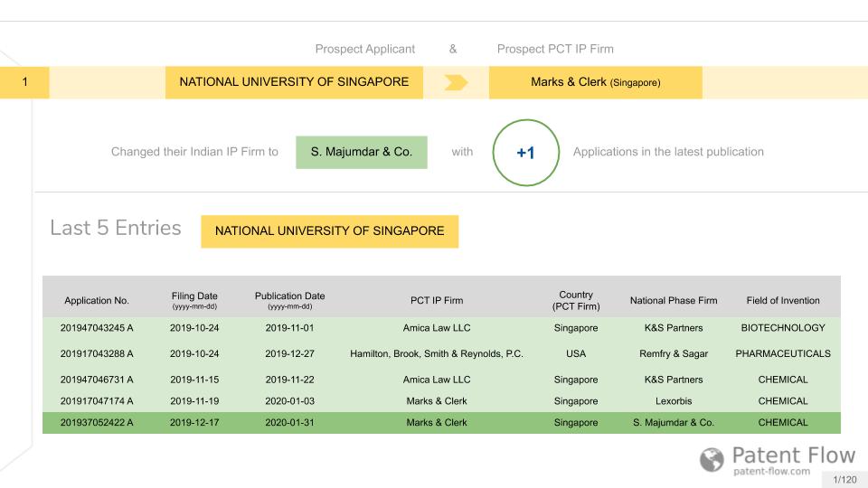
Task: Click filing date 2019-11-15
Action: pyautogui.click(x=194, y=380)
